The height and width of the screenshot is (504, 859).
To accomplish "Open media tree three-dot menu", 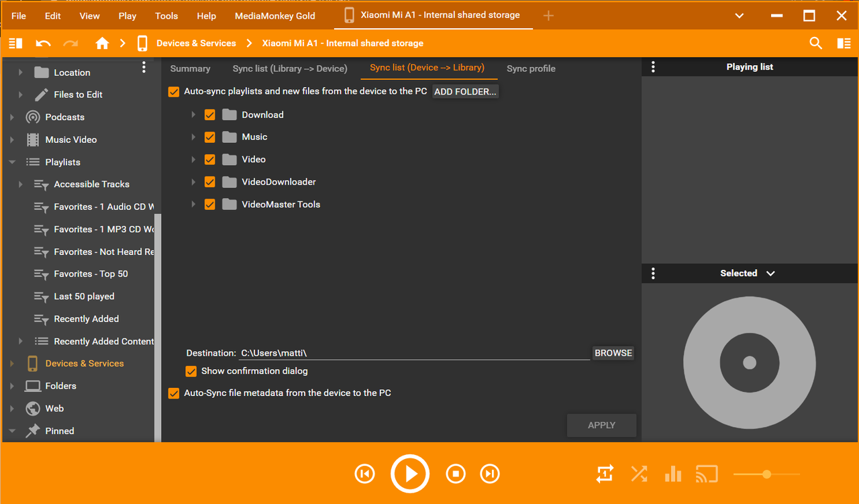I will point(144,67).
